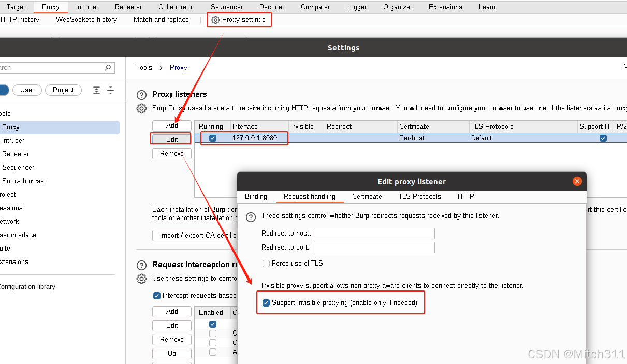Image resolution: width=627 pixels, height=364 pixels.
Task: Open Match and replace sub-tab
Action: point(161,20)
